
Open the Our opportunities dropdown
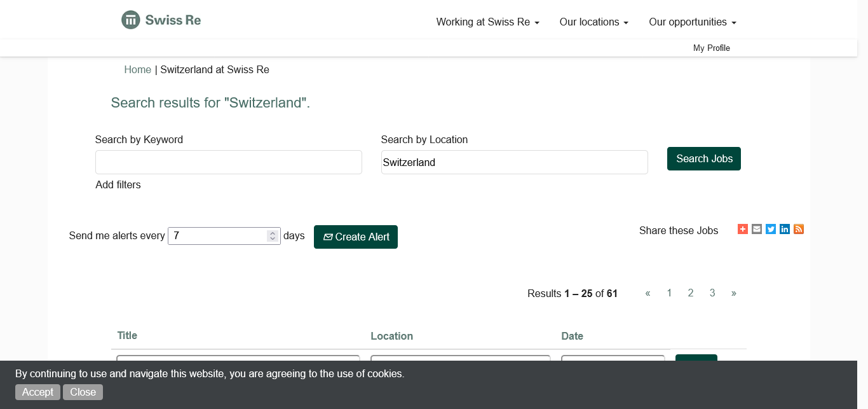(692, 22)
